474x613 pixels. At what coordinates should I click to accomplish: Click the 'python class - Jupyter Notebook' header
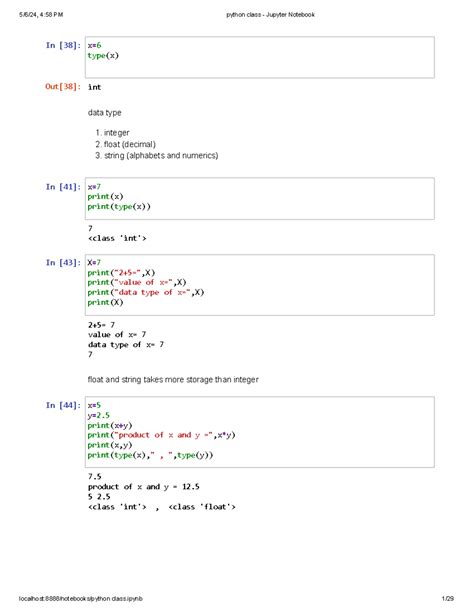pos(271,15)
